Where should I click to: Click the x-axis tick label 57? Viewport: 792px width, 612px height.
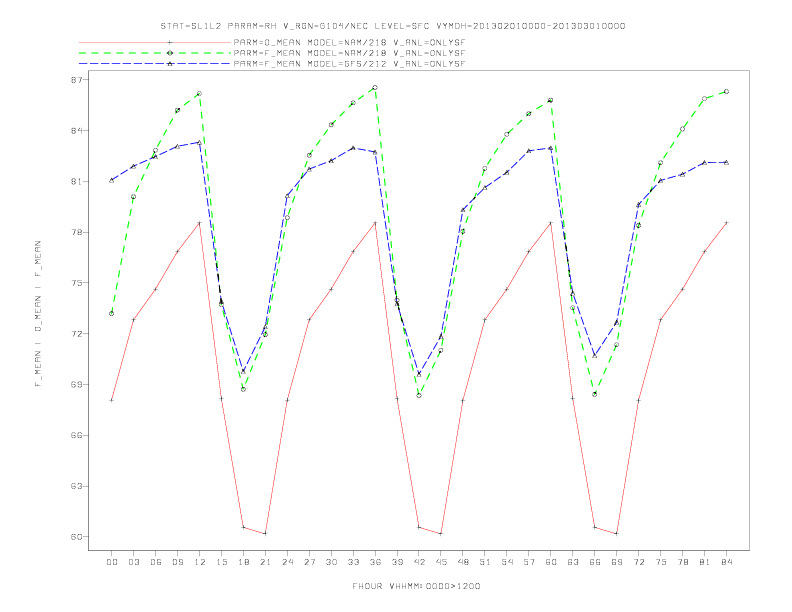(529, 562)
